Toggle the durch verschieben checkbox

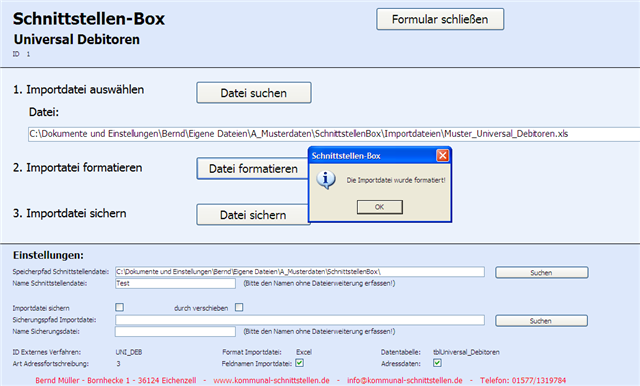tap(239, 307)
